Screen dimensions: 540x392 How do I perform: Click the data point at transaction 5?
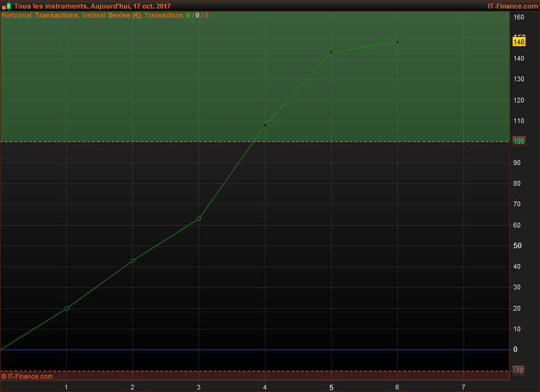tap(331, 52)
